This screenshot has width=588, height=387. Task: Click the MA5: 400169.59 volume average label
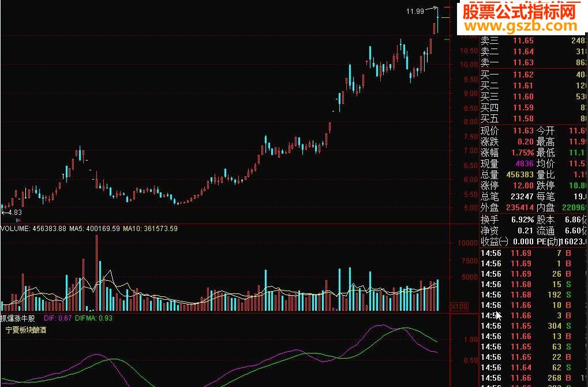click(95, 229)
